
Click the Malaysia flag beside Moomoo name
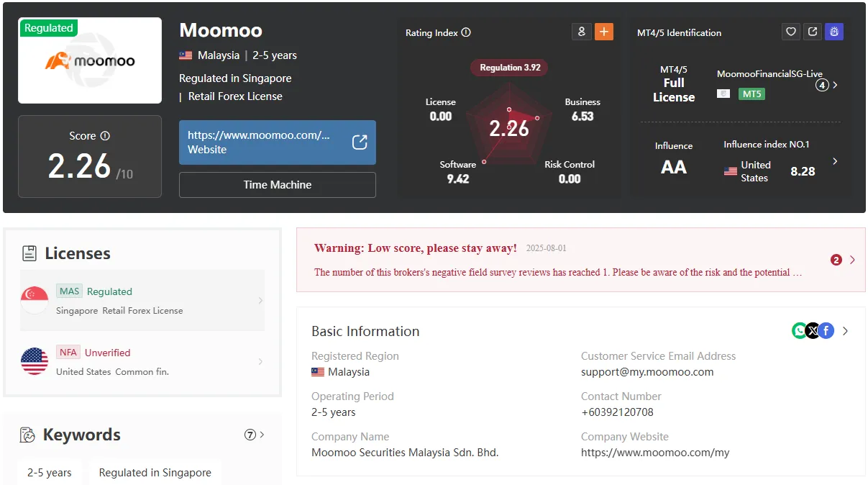pyautogui.click(x=186, y=55)
